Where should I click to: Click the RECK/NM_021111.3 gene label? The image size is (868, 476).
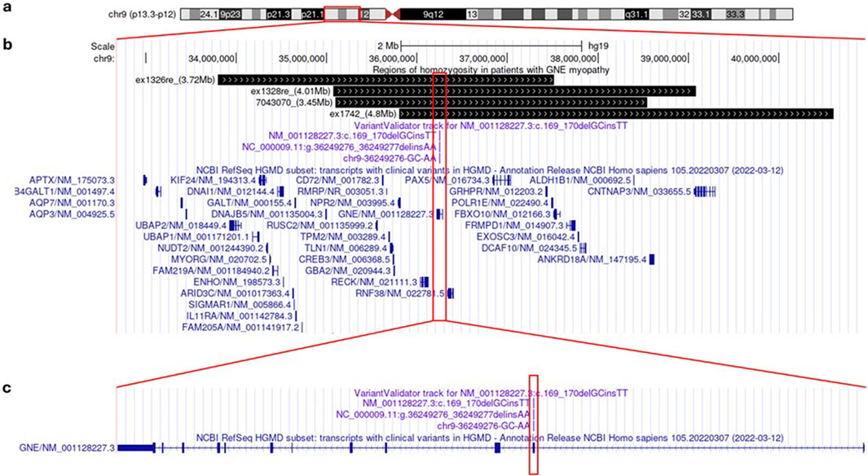[x=374, y=282]
